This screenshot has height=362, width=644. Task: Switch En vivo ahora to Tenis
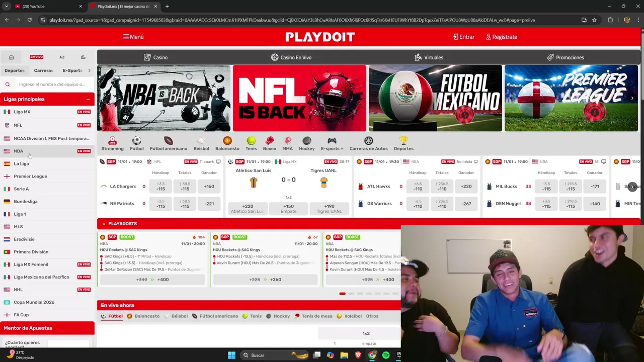(x=252, y=316)
